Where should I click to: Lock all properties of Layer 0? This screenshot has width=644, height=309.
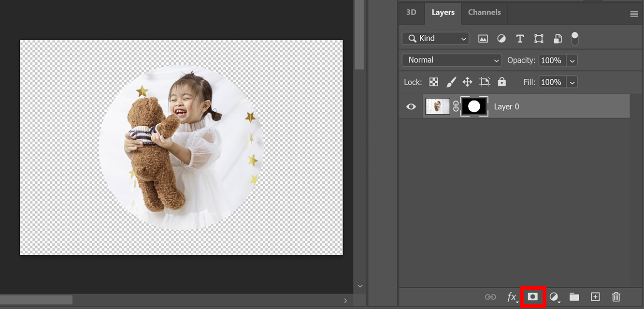tap(501, 82)
